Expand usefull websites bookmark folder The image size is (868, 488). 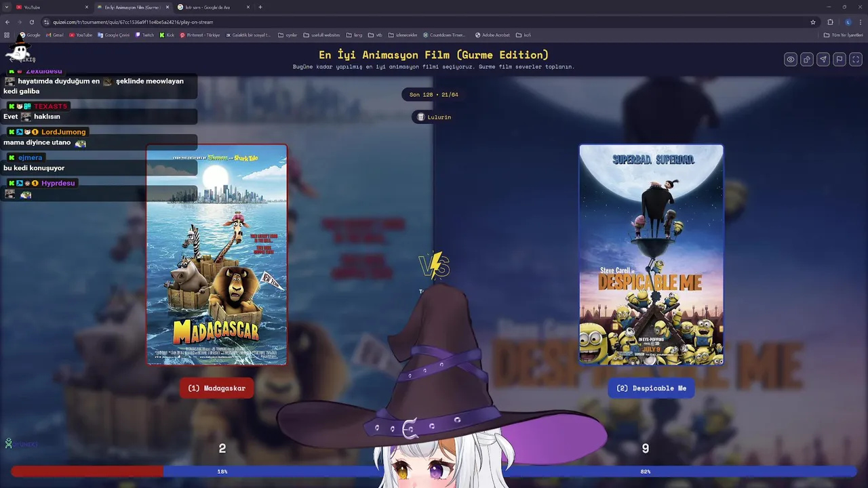[x=321, y=35]
